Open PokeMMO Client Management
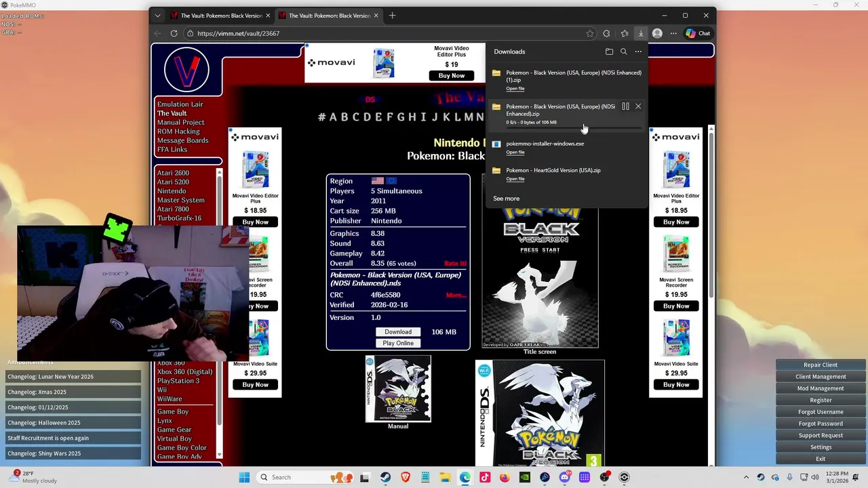The width and height of the screenshot is (868, 488). point(821,377)
